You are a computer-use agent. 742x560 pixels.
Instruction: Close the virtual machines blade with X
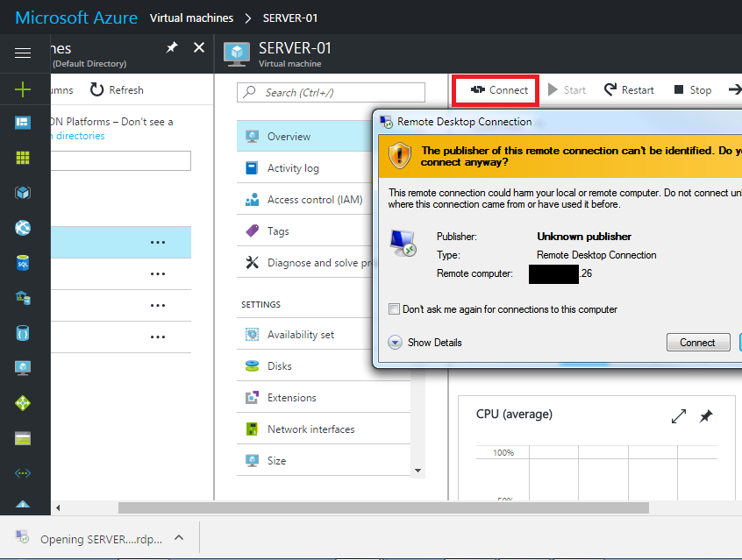[199, 47]
